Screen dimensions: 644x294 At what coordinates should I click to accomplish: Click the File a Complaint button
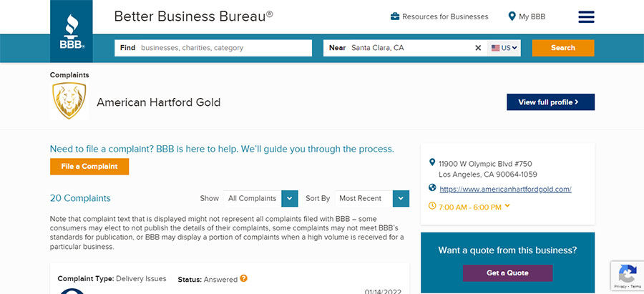tap(89, 167)
